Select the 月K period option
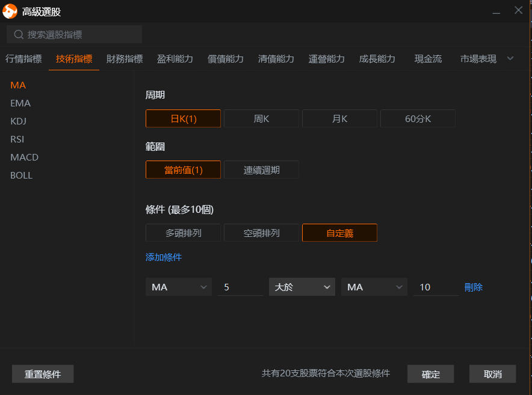Viewport: 532px width, 395px height. coord(339,119)
